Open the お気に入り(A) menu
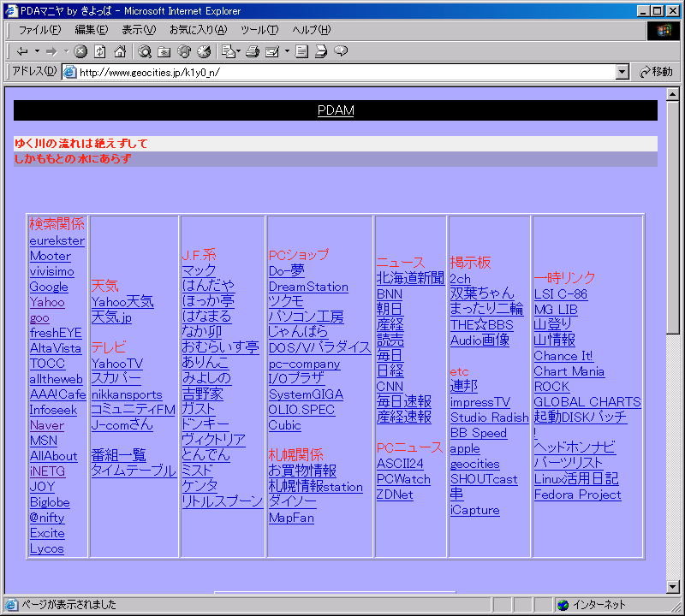The image size is (685, 616). pos(198,30)
